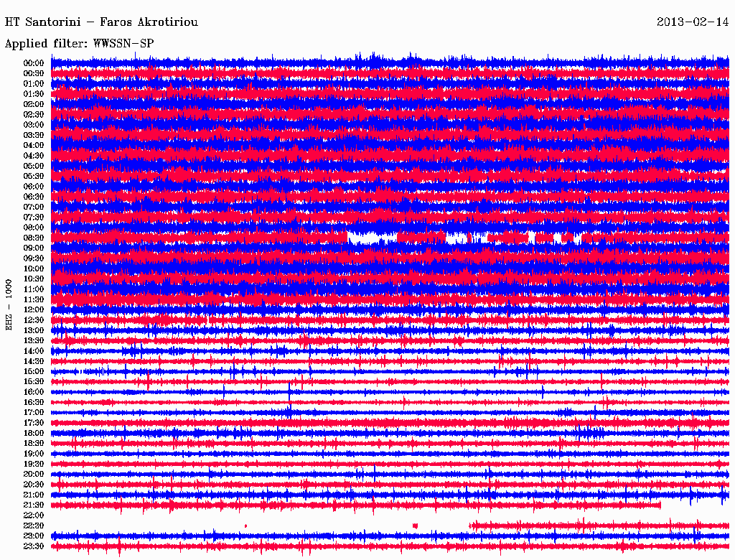The width and height of the screenshot is (735, 560).
Task: Select the 23:30 time label
Action: (x=34, y=546)
